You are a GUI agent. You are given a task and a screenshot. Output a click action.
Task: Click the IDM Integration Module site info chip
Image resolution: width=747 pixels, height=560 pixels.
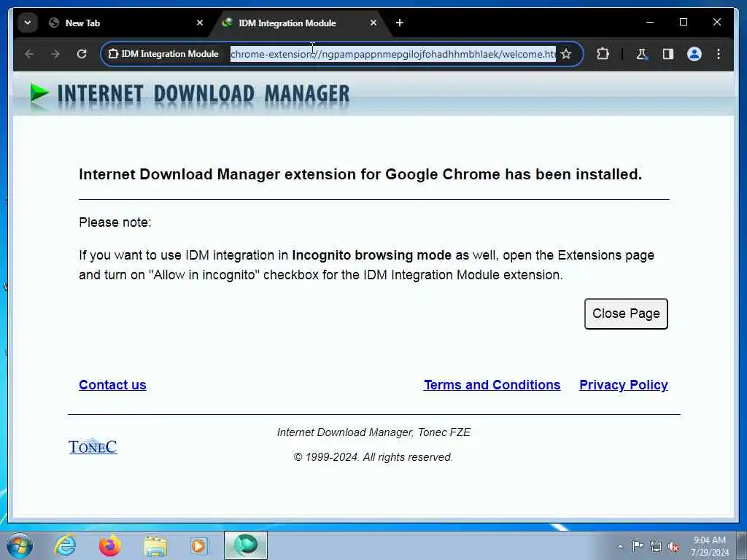pos(164,54)
